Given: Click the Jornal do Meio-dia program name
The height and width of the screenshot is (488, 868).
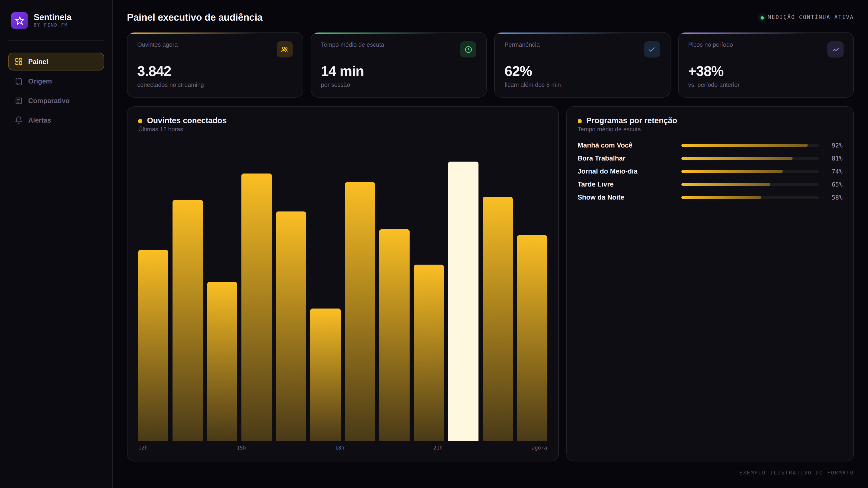Looking at the screenshot, I should point(607,171).
